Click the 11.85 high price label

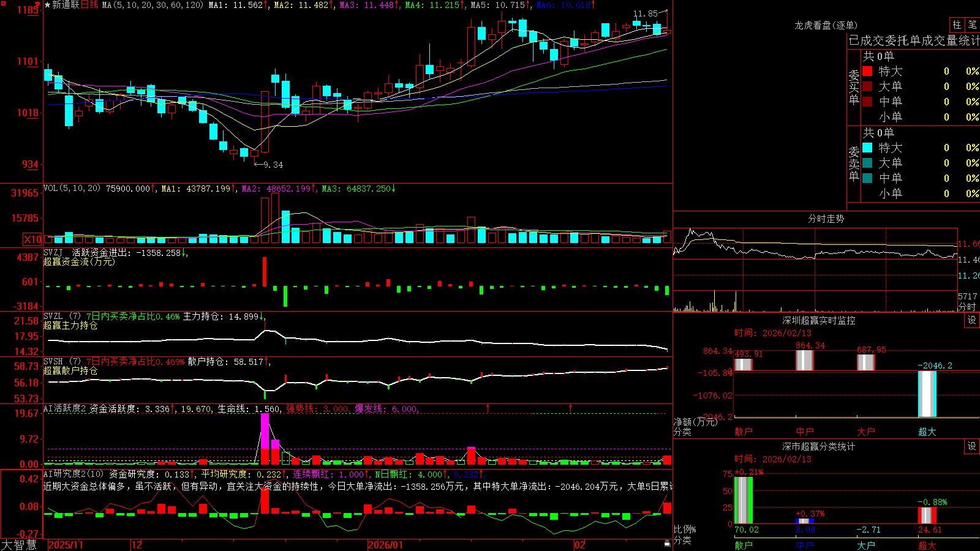click(645, 13)
